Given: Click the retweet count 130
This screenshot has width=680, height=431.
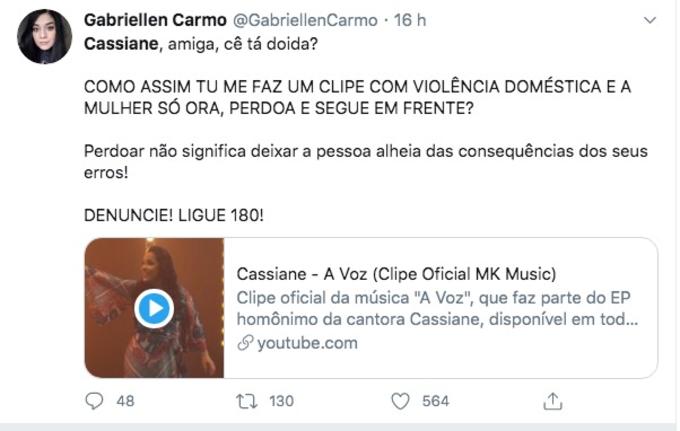Looking at the screenshot, I should coord(282,401).
